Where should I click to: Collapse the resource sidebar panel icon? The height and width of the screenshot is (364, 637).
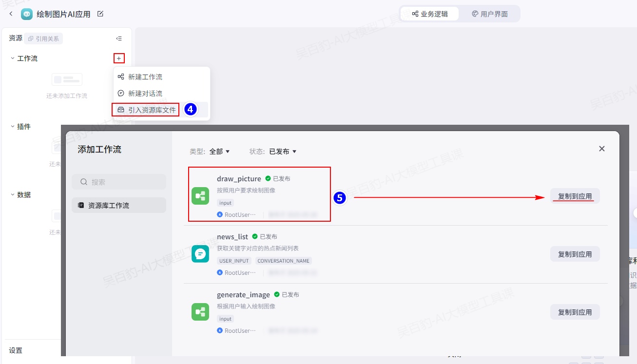119,38
